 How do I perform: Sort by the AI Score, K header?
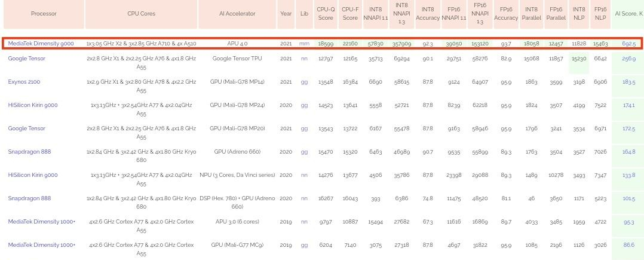[628, 14]
